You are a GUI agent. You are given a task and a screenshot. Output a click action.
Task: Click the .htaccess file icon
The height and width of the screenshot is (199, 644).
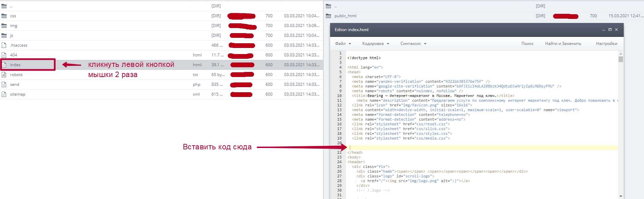[4, 45]
